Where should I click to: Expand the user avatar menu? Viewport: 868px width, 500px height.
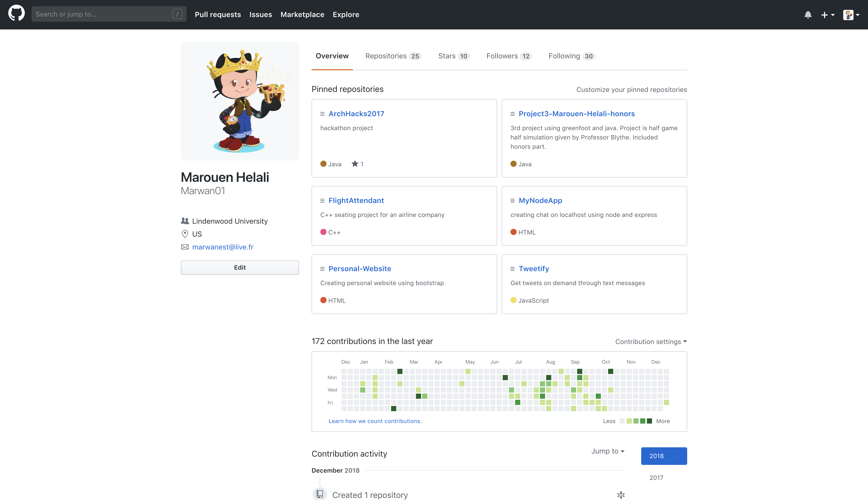point(851,15)
